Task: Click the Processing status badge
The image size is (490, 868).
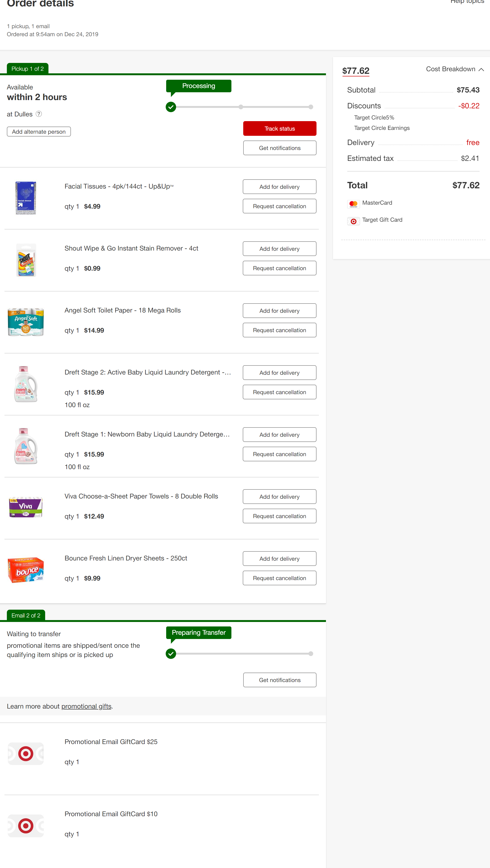Action: click(198, 86)
